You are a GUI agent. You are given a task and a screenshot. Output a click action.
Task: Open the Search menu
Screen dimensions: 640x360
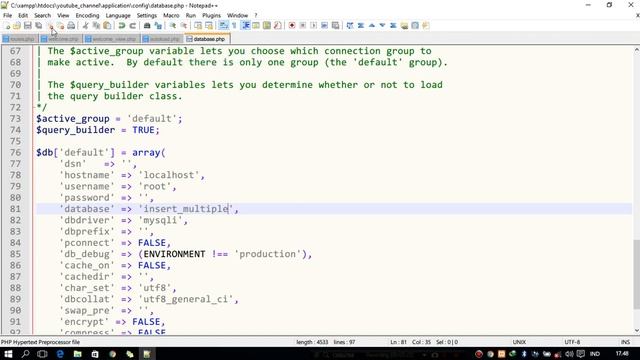point(42,16)
